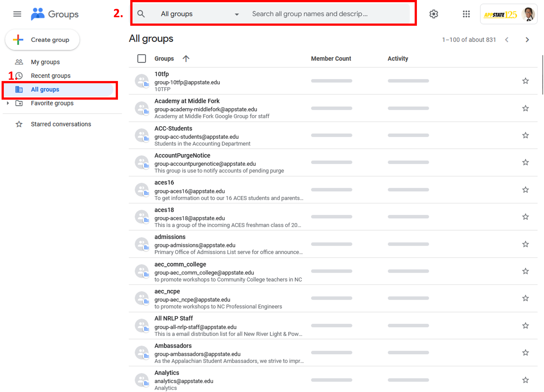Click the Activity column header

point(398,58)
